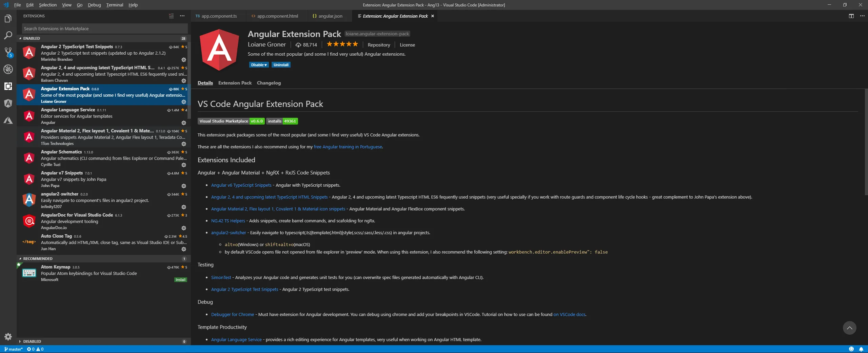Open gear menu for Auto Close Tag
Viewport: 868px width, 353px height.
(184, 249)
